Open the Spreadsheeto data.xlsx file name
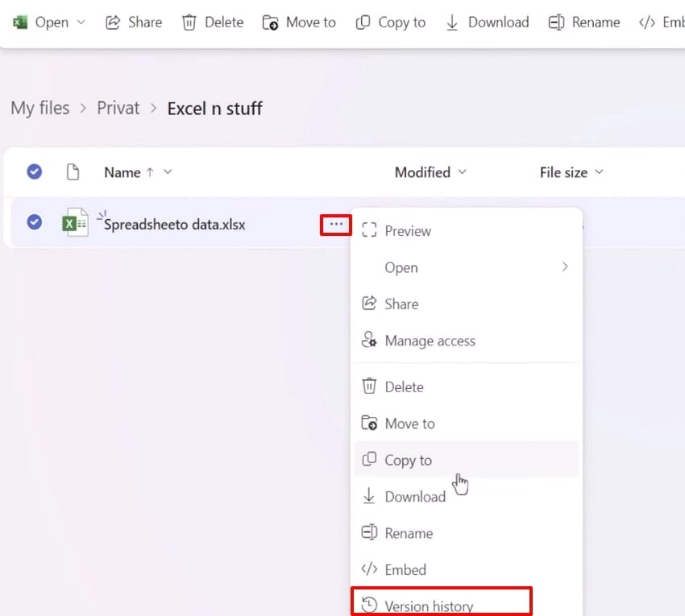This screenshot has width=685, height=616. pos(174,225)
